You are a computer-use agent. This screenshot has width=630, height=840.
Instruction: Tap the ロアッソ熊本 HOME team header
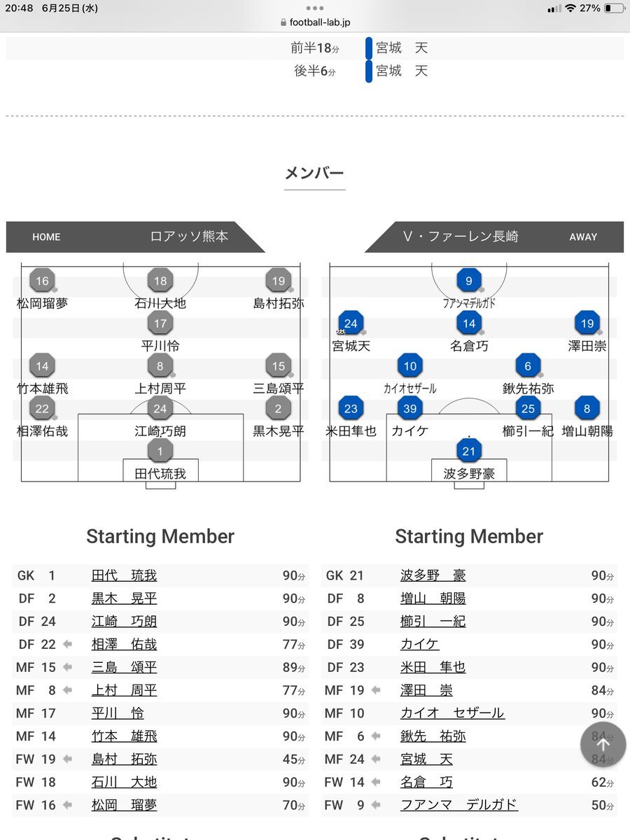[136, 237]
